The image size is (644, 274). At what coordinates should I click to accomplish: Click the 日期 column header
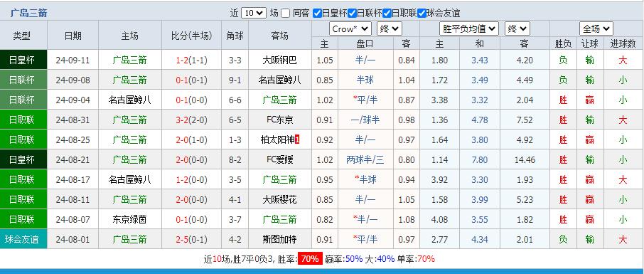[73, 36]
